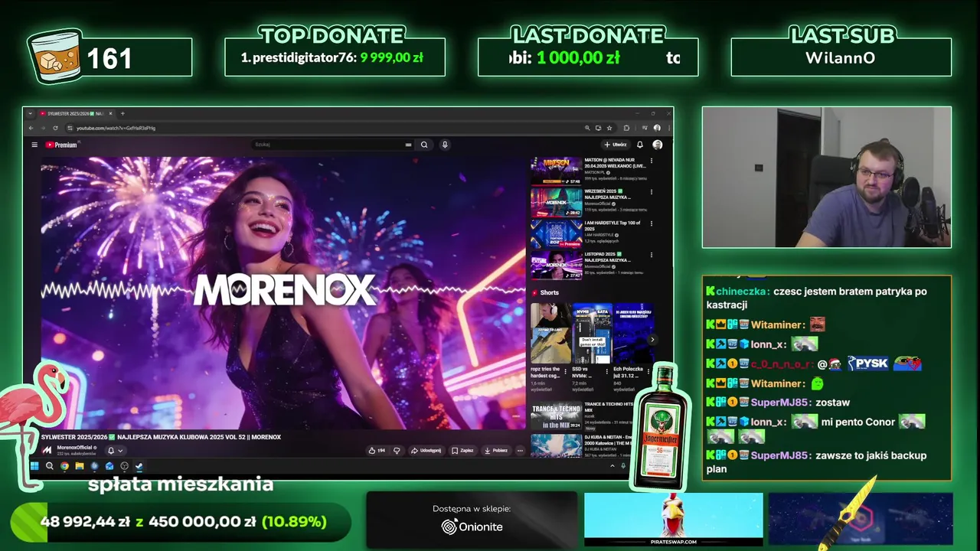Start voice search with microphone icon
The height and width of the screenshot is (551, 980).
[x=445, y=145]
